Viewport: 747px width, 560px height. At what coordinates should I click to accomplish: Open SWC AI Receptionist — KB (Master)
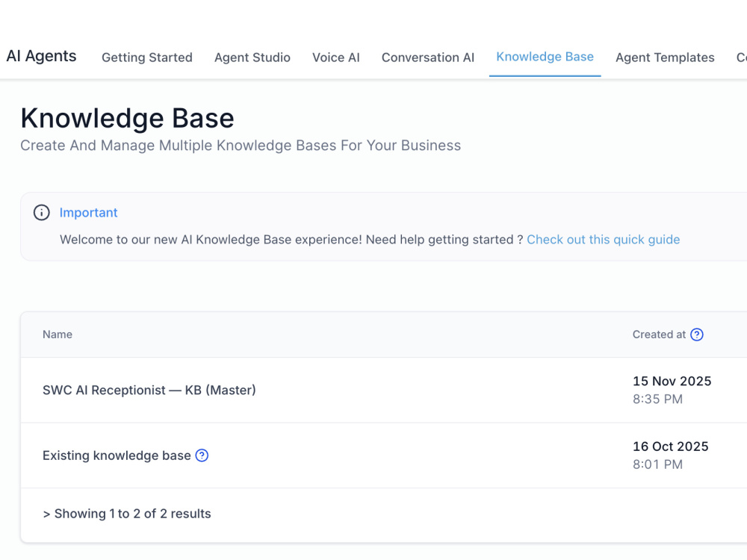[x=149, y=390]
